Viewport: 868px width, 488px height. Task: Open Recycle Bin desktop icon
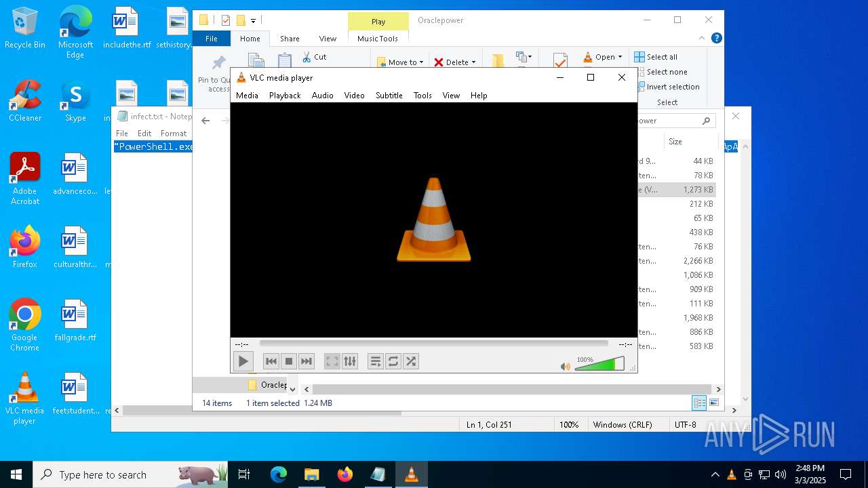tap(25, 29)
